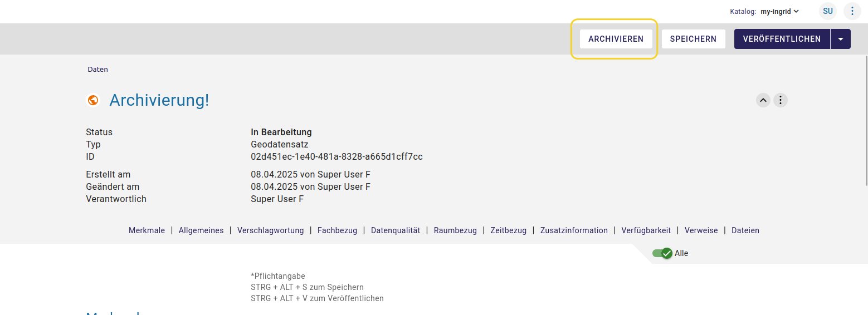
Task: Open the three-dot menu in document header
Action: click(781, 100)
